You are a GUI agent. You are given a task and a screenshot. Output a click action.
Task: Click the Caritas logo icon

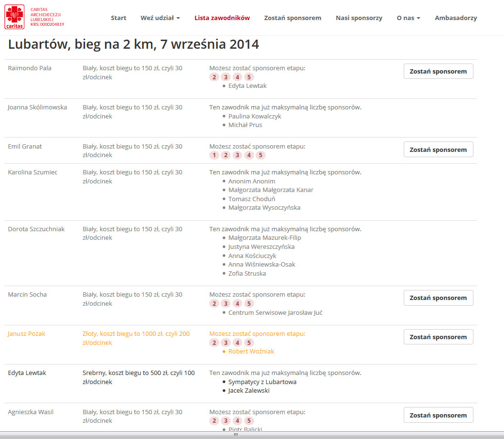click(14, 17)
